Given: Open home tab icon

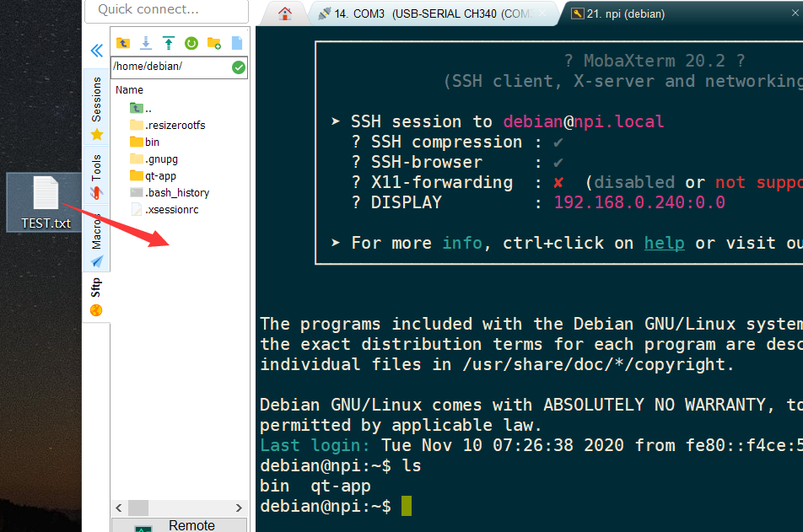Looking at the screenshot, I should click(x=285, y=13).
